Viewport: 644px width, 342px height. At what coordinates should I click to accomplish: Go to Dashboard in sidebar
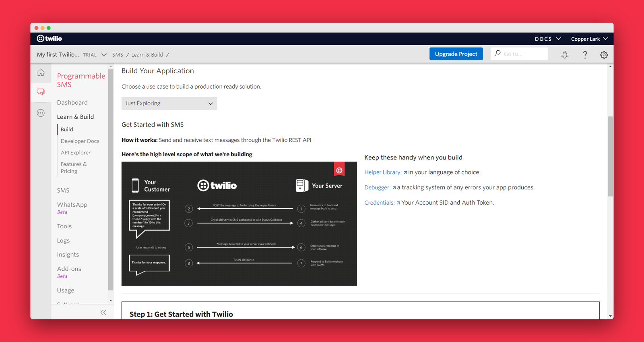pyautogui.click(x=72, y=103)
